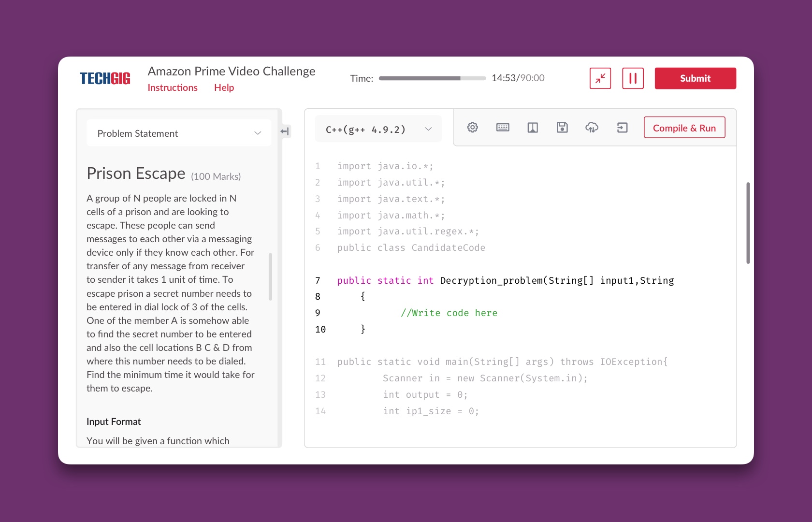The width and height of the screenshot is (812, 522).
Task: Click the "//Write code here" comment line
Action: pyautogui.click(x=449, y=313)
